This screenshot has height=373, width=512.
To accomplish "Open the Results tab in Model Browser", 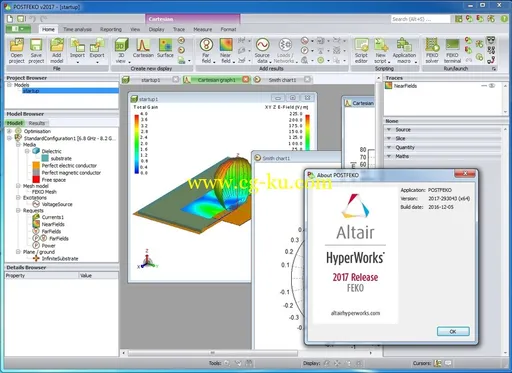I will pos(37,123).
